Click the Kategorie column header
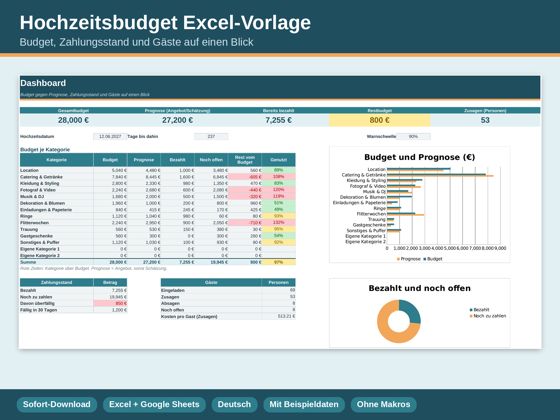560x420 pixels. click(x=56, y=160)
